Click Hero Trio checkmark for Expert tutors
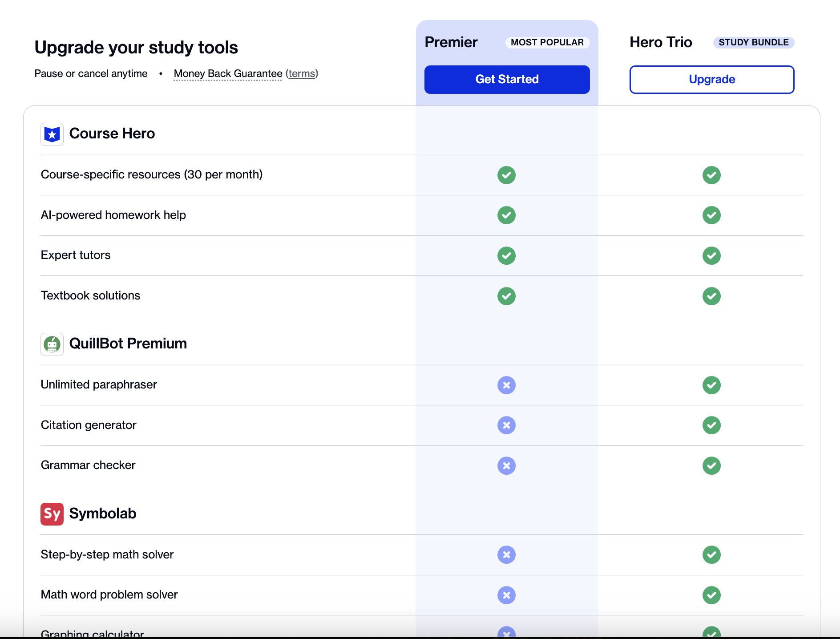 click(x=711, y=255)
